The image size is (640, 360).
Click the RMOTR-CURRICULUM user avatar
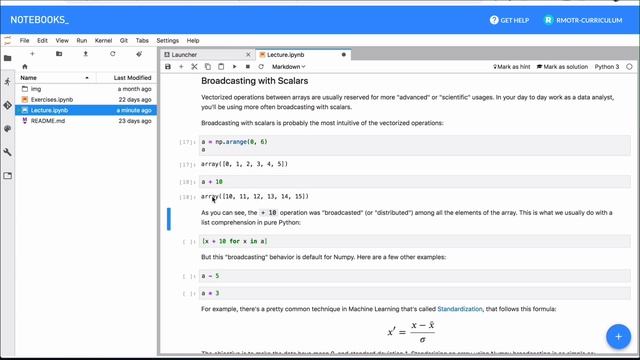(548, 20)
